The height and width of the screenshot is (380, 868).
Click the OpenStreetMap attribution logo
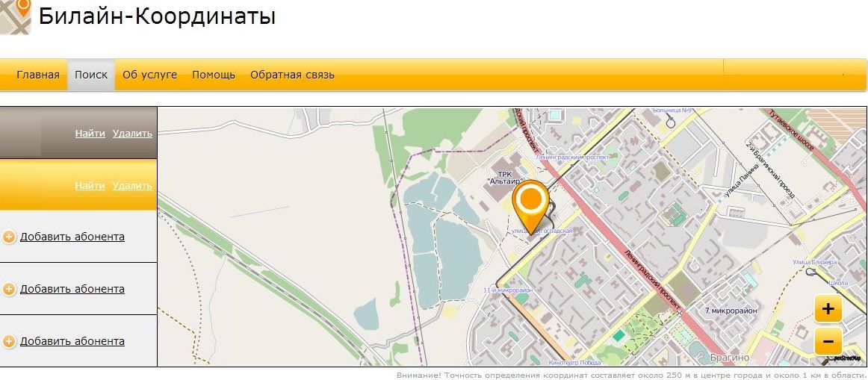(x=842, y=358)
